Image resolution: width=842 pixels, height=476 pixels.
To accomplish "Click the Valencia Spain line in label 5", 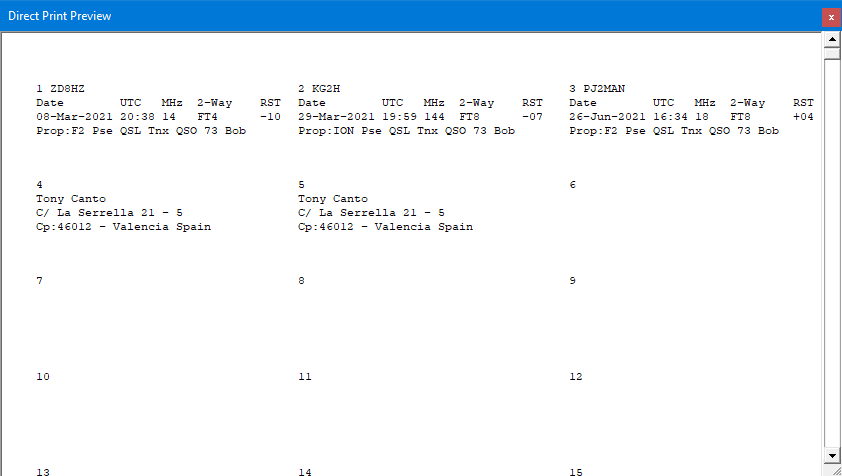I will 385,227.
